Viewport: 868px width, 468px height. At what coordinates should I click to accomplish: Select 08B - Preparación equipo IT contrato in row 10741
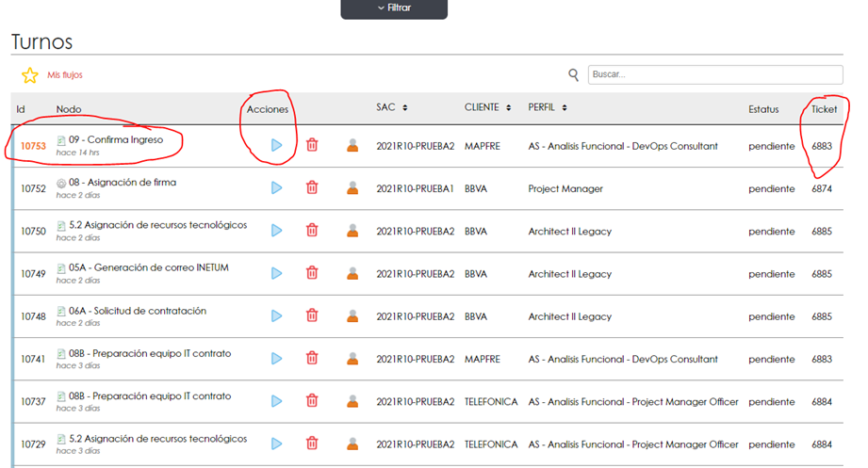pos(150,353)
